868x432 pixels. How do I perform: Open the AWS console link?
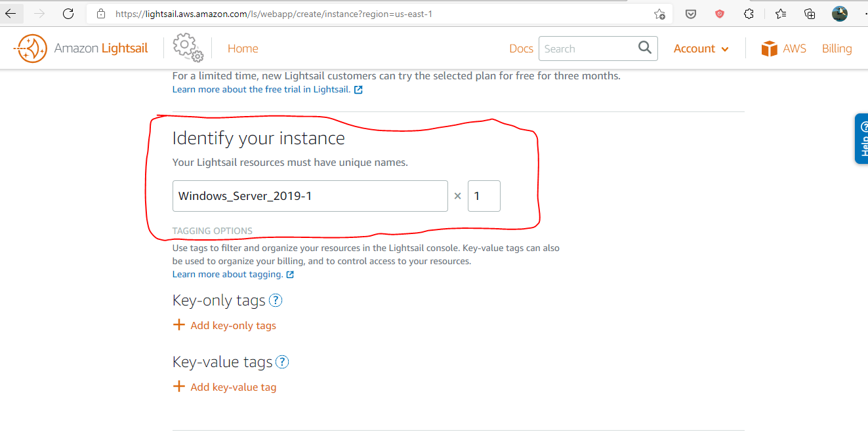(784, 49)
